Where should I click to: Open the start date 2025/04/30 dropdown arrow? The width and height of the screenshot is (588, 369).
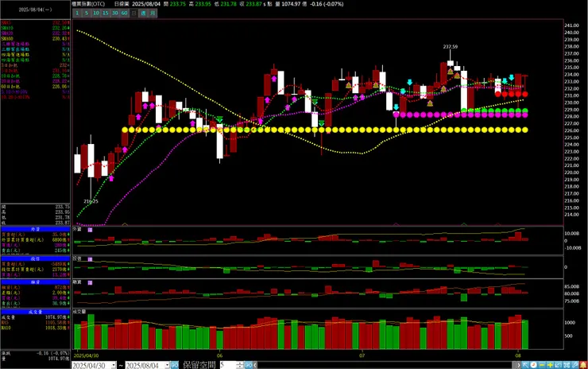114,365
